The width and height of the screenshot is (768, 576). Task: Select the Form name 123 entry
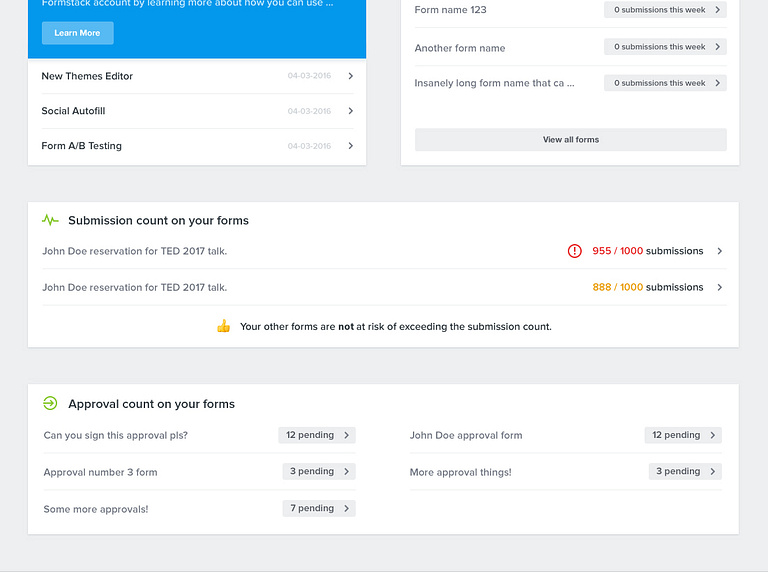451,10
